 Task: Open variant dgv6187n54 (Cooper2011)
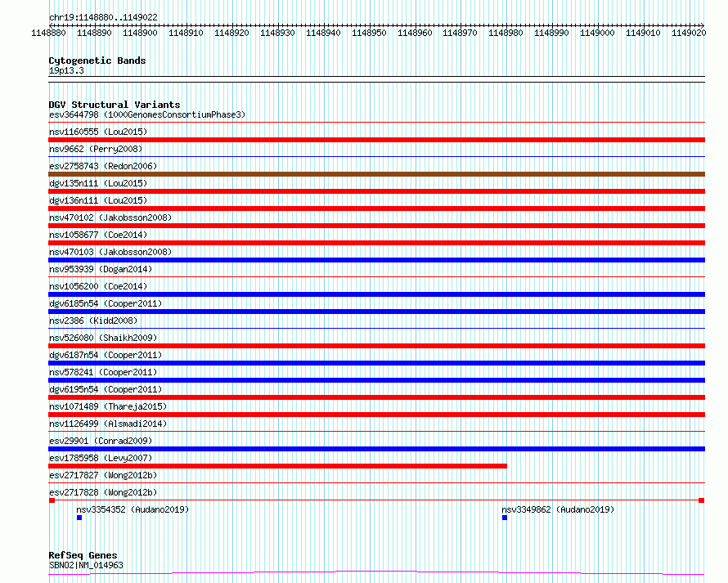[106, 355]
